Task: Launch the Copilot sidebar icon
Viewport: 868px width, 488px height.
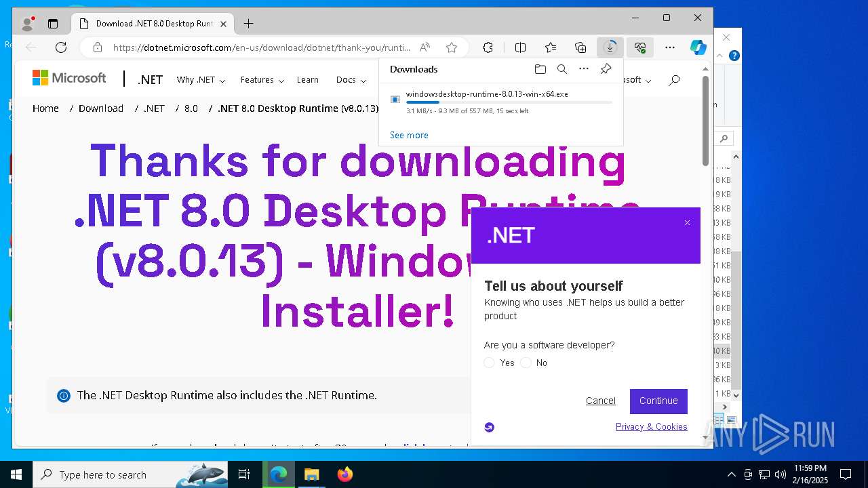Action: (698, 47)
